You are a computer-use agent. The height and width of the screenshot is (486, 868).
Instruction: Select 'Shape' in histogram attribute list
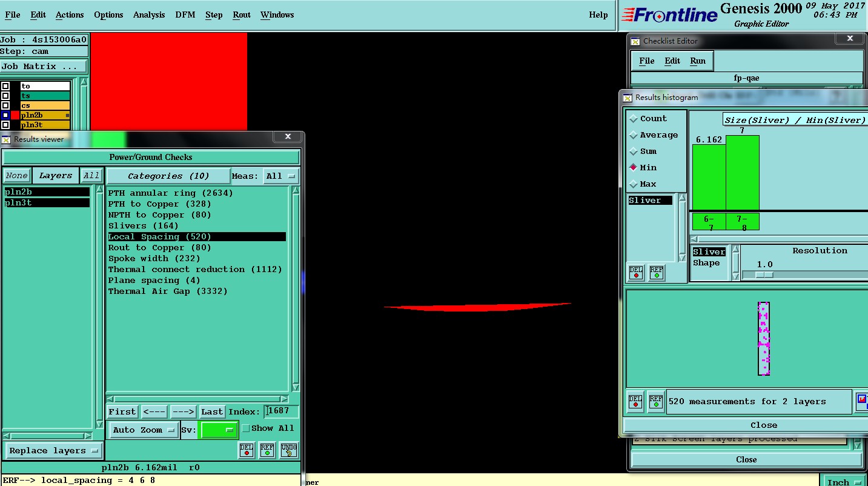[x=706, y=263]
